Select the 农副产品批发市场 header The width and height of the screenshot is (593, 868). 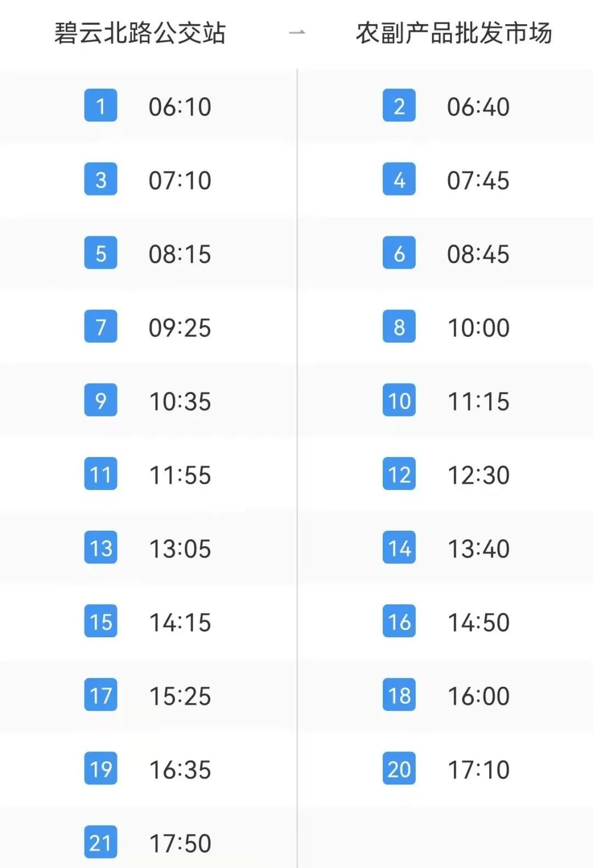point(454,33)
